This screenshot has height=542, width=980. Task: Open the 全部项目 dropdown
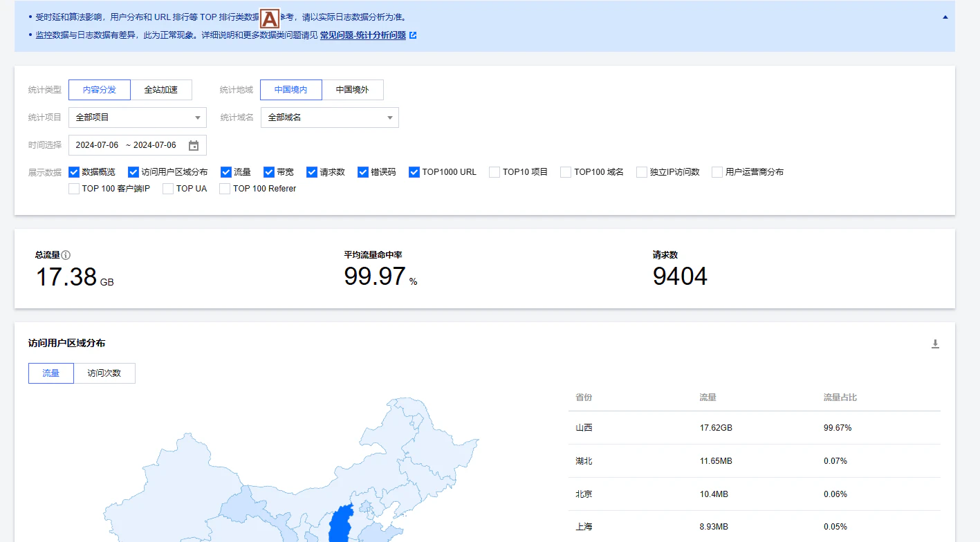point(137,117)
